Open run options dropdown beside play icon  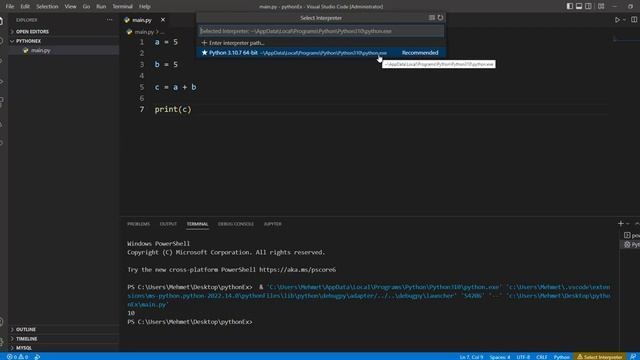624,20
